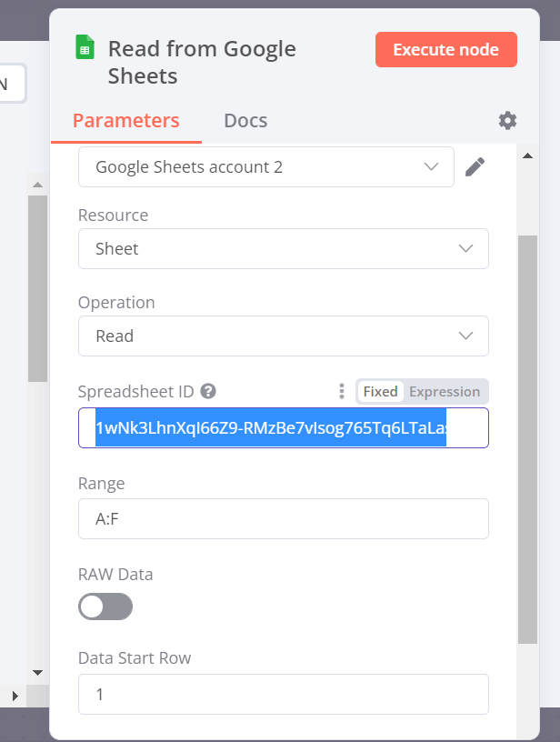
Task: Open the three-dot menu beside Spreadsheet ID
Action: [341, 391]
